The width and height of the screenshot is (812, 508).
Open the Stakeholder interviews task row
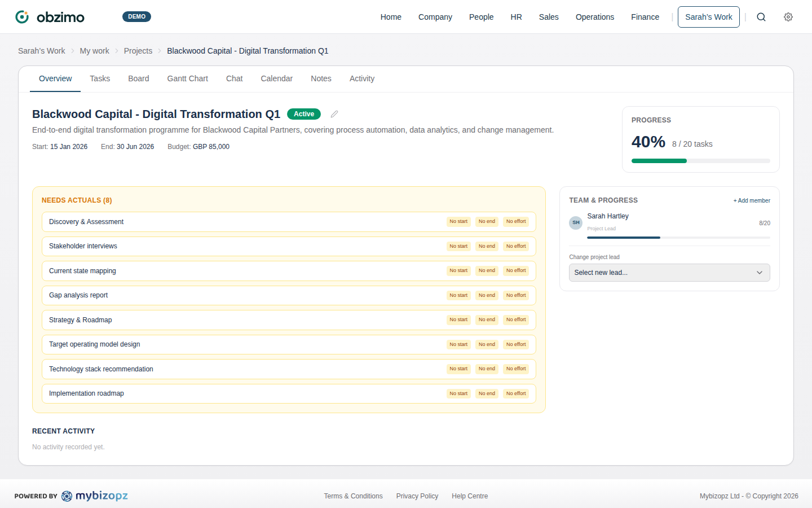[289, 246]
